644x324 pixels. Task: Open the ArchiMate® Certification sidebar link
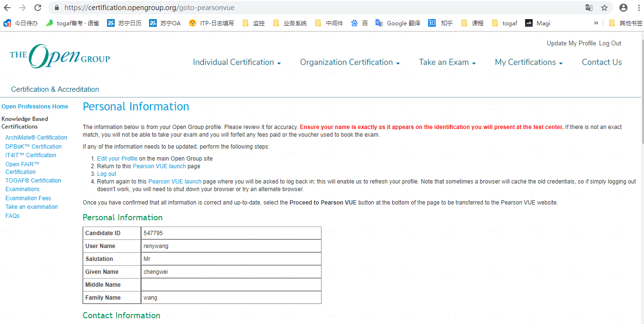36,138
